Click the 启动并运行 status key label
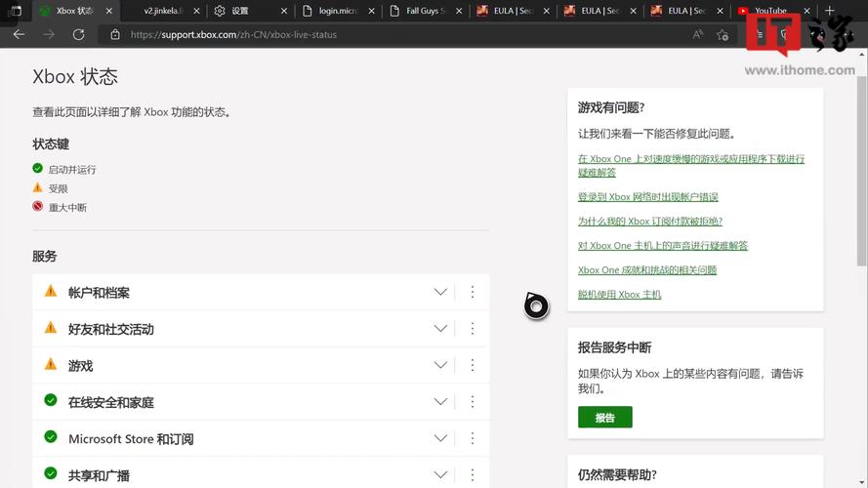 (x=72, y=169)
